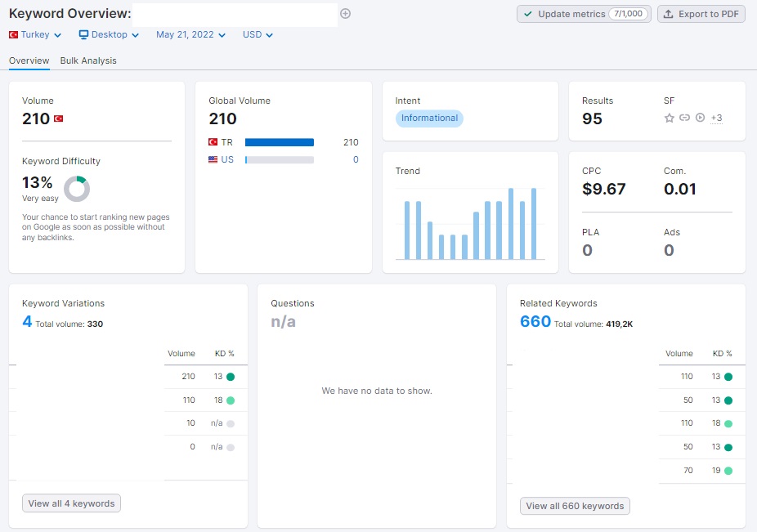Click View all 660 keywords button
757x532 pixels.
575,506
